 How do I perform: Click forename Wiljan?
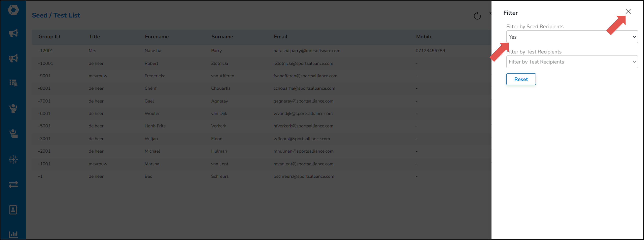tap(151, 139)
